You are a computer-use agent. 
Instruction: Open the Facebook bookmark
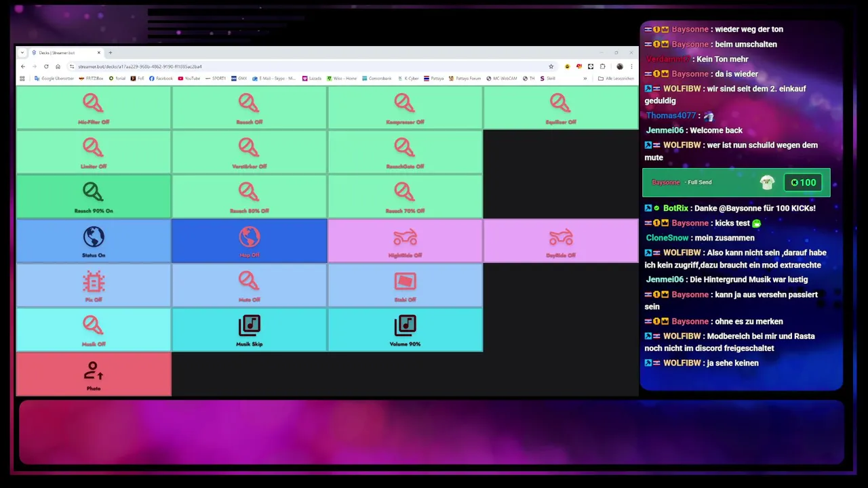[x=161, y=79]
